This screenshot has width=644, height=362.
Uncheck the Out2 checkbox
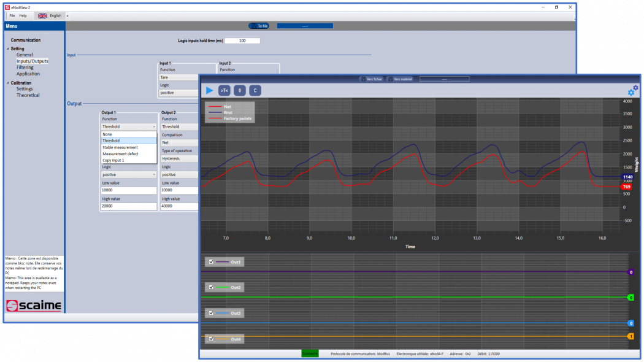pos(210,287)
